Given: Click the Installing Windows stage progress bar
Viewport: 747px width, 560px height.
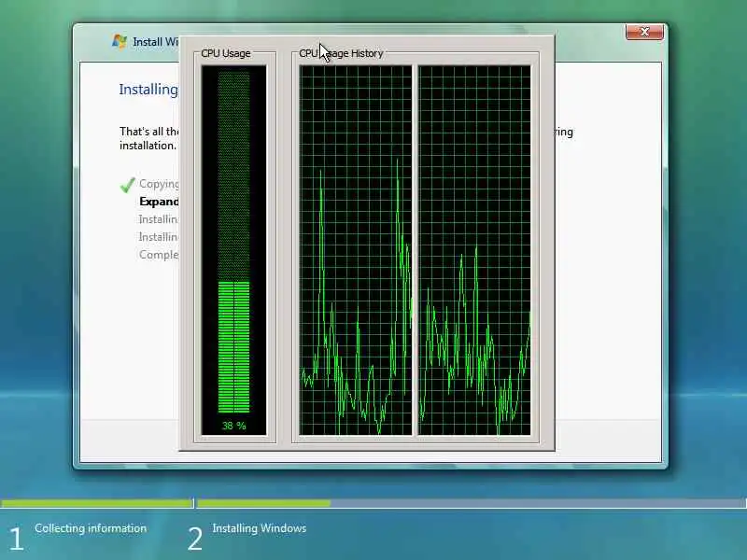Looking at the screenshot, I should [x=472, y=503].
